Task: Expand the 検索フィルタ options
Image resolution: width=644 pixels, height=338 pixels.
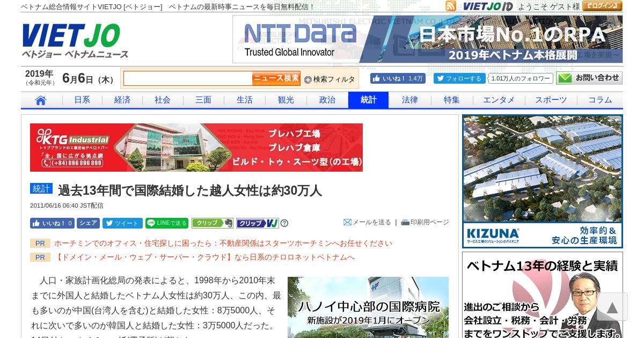Action: pyautogui.click(x=330, y=79)
